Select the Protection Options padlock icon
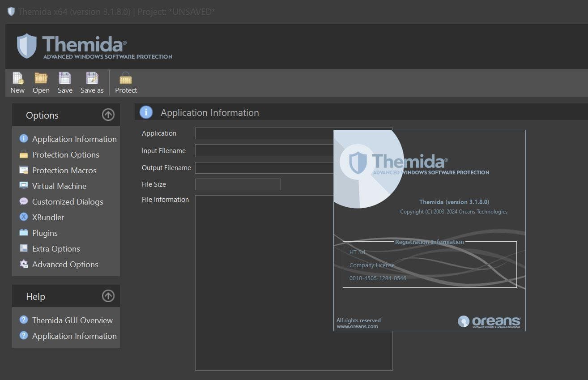588x380 pixels. (24, 154)
